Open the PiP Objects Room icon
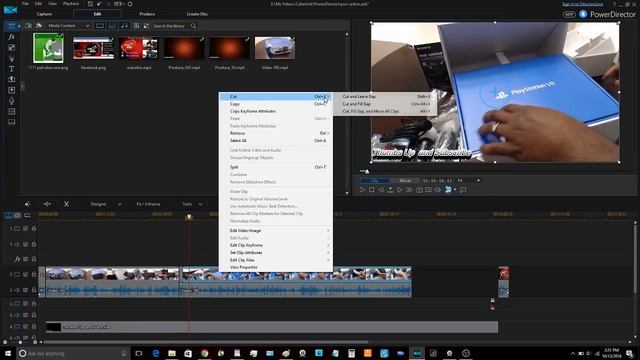The image size is (640, 360). (x=11, y=47)
